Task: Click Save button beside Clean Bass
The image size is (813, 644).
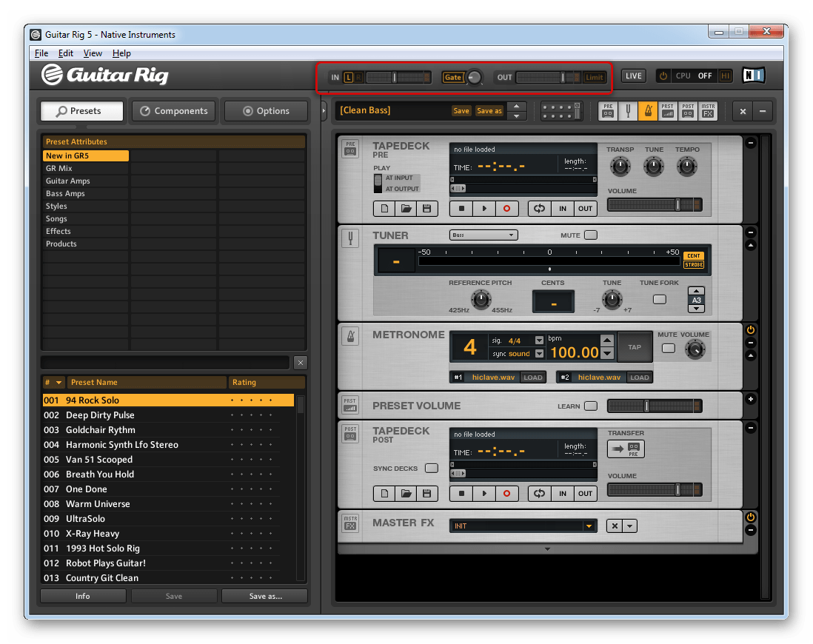Action: point(461,111)
